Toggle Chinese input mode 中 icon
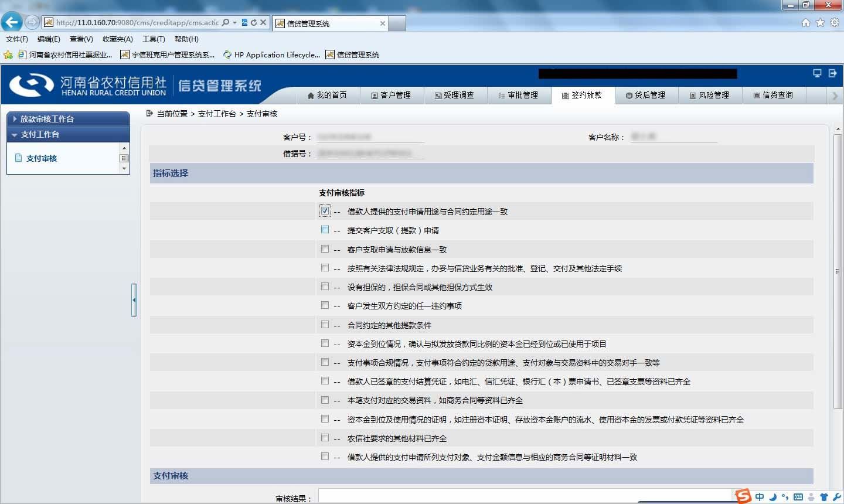Viewport: 844px width, 504px height. [x=760, y=497]
